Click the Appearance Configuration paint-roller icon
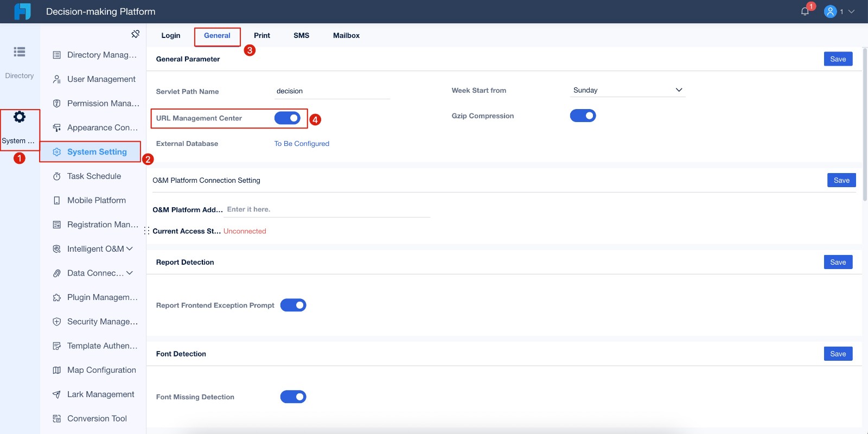 tap(56, 128)
